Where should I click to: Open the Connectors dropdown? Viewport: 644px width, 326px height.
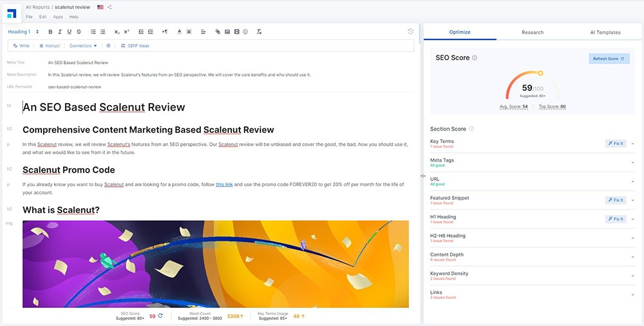[x=83, y=46]
